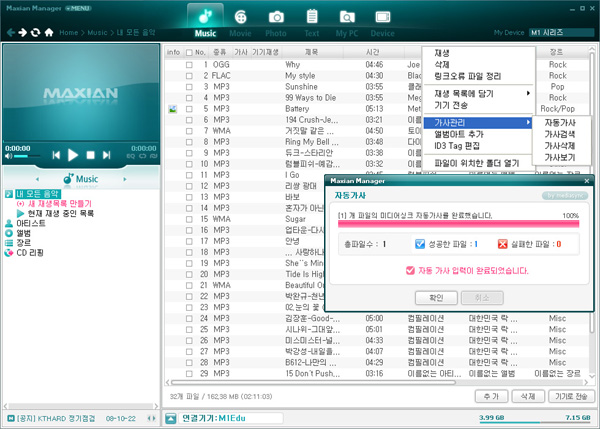Expand 재생 목록에 담기 submenu arrow
Image resolution: width=600 pixels, height=429 pixels.
click(528, 93)
